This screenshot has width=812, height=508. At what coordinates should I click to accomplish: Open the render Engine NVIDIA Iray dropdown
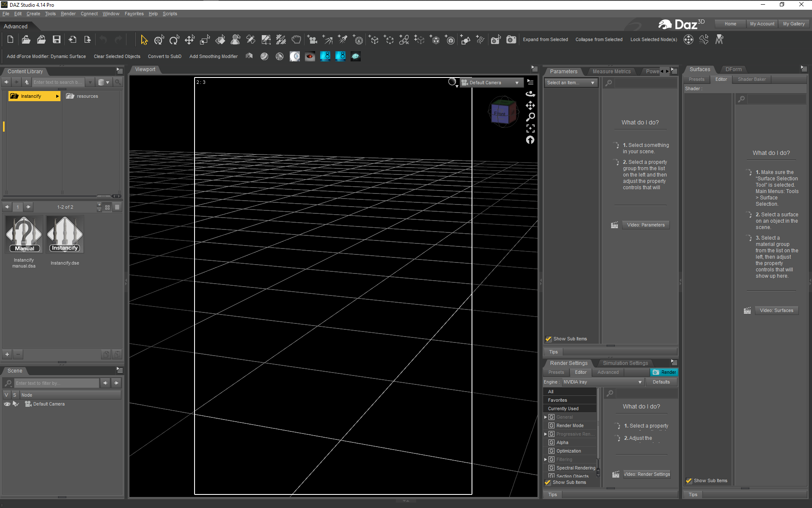click(602, 382)
